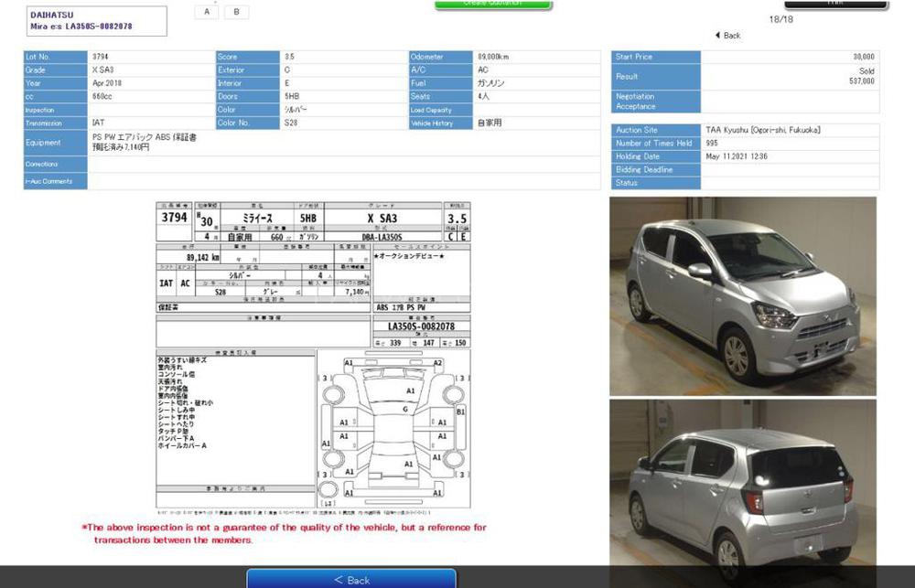915x588 pixels.
Task: Click the Back link with triangle arrow
Action: [x=727, y=36]
